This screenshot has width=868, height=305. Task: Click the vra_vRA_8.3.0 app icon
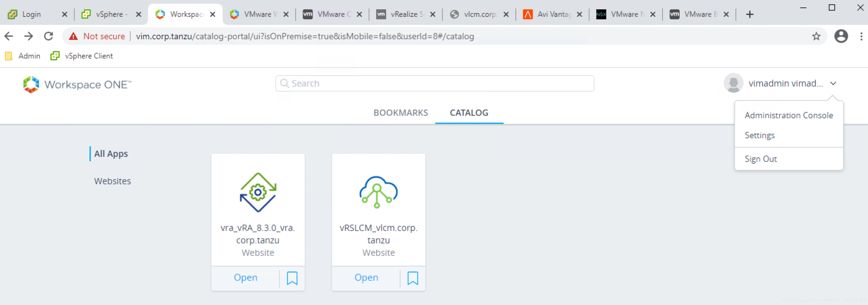point(258,192)
